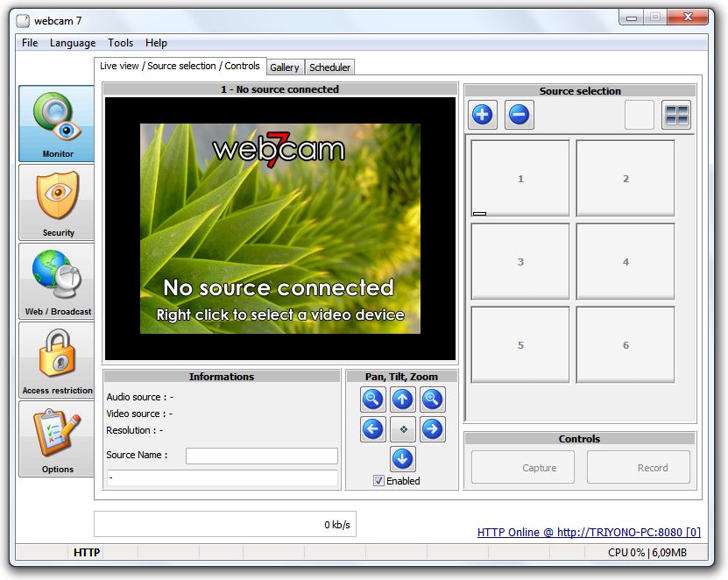Switch to single source view layout
728x580 pixels.
pyautogui.click(x=640, y=115)
